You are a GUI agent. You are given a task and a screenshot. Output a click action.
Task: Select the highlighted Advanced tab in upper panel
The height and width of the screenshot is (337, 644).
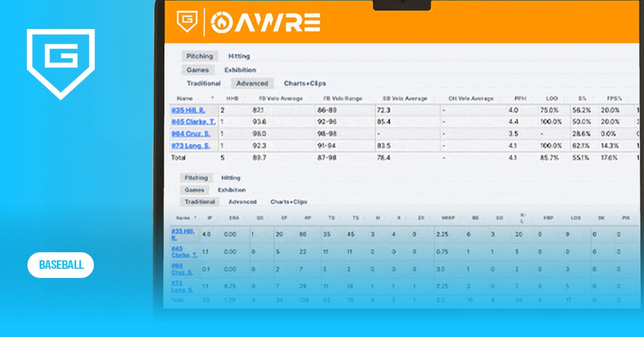coord(252,83)
